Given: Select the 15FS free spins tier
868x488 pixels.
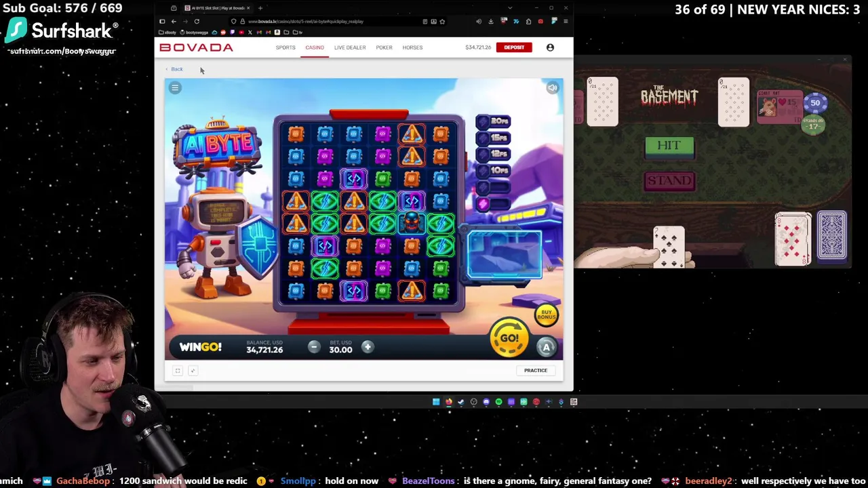Looking at the screenshot, I should pyautogui.click(x=494, y=138).
